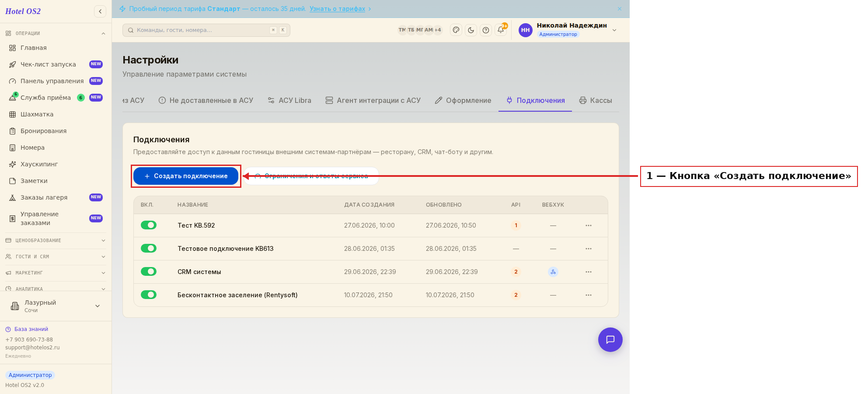Open API key badge for Тест КВ.592
Screen dimensions: 868x394
[516, 225]
